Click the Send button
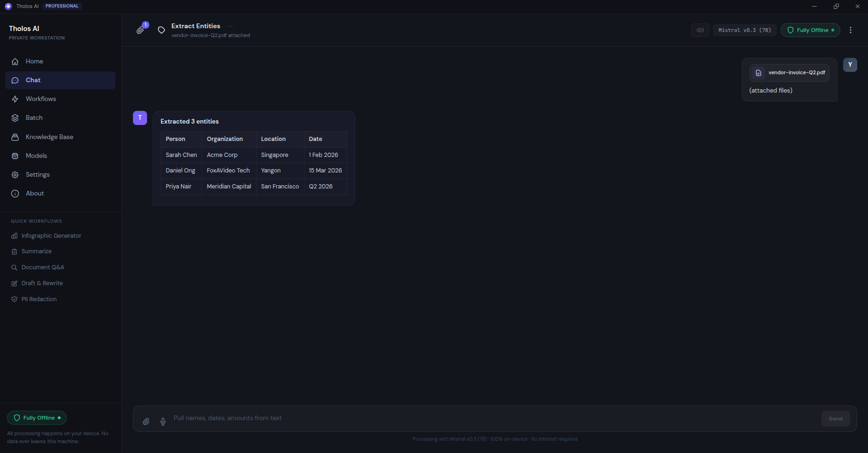The height and width of the screenshot is (453, 868). tap(836, 419)
